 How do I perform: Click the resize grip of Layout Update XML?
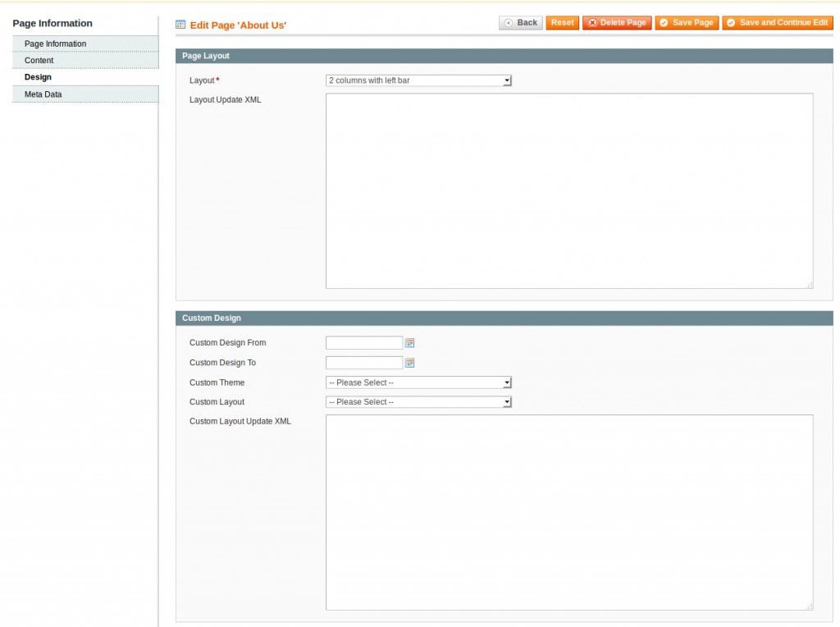click(x=809, y=285)
